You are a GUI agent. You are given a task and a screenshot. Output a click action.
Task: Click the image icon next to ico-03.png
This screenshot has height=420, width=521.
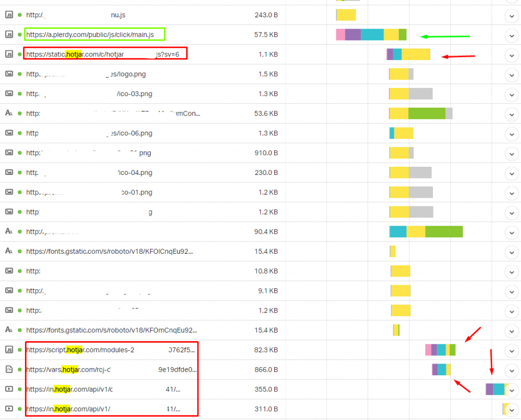tap(9, 93)
